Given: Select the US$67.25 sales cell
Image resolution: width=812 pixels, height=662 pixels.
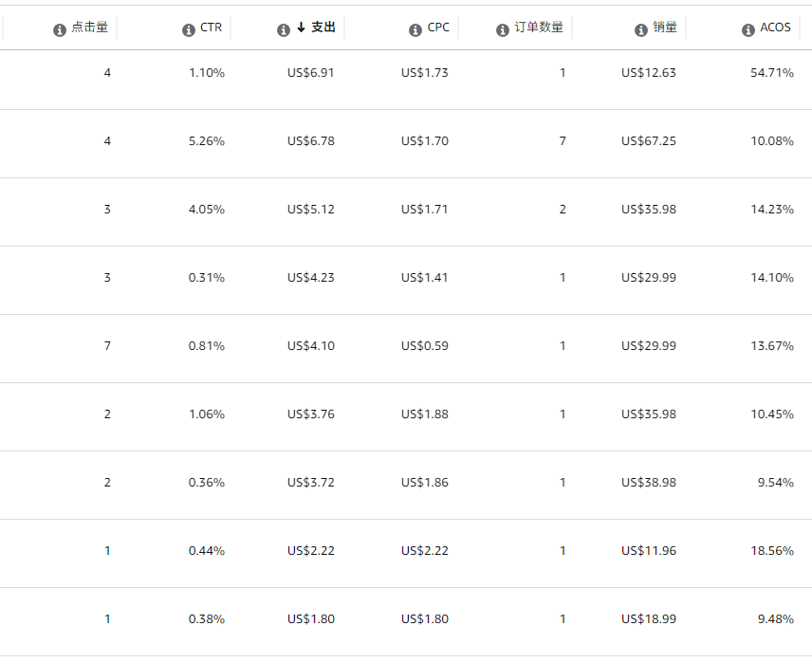Looking at the screenshot, I should coord(649,141).
